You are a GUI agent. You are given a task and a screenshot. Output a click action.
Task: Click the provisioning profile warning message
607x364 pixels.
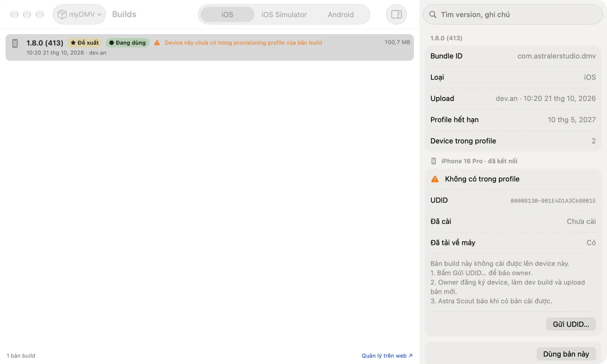[x=243, y=43]
